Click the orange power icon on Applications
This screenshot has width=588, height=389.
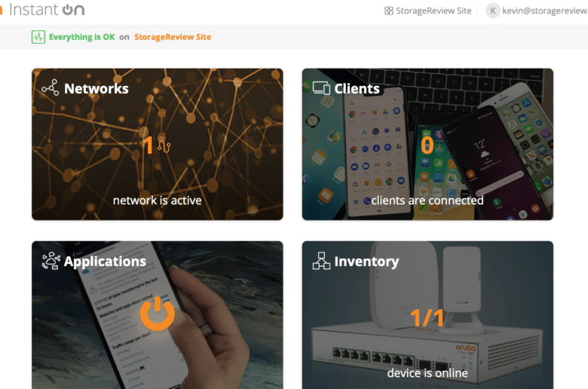pos(157,313)
